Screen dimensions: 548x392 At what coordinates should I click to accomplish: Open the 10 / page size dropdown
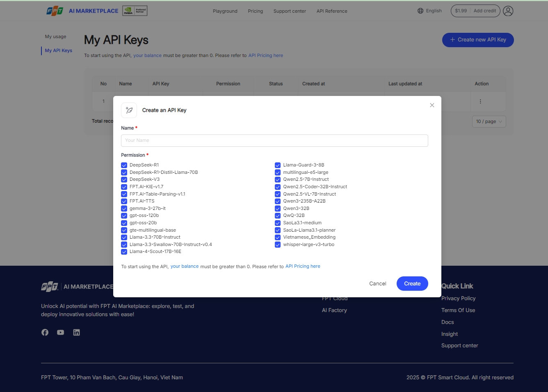coord(489,122)
